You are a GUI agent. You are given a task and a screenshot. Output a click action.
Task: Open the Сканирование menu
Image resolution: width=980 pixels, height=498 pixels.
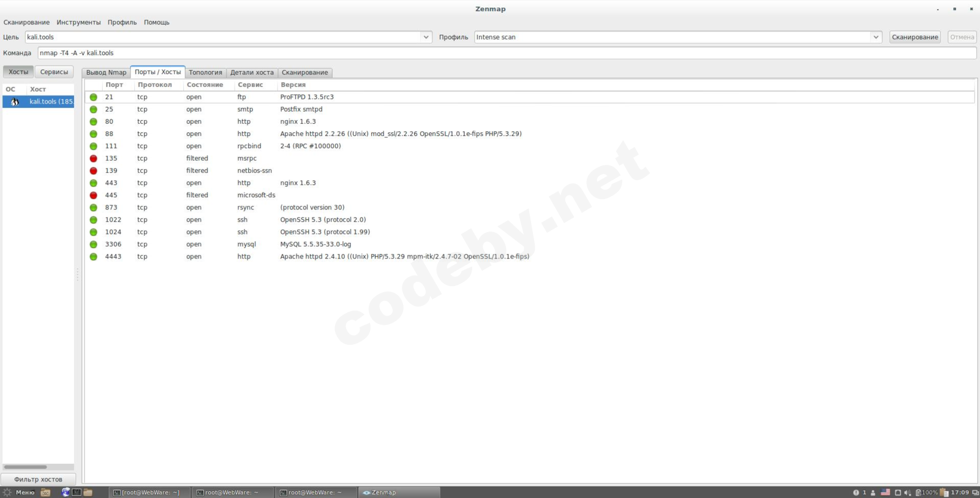tap(26, 22)
